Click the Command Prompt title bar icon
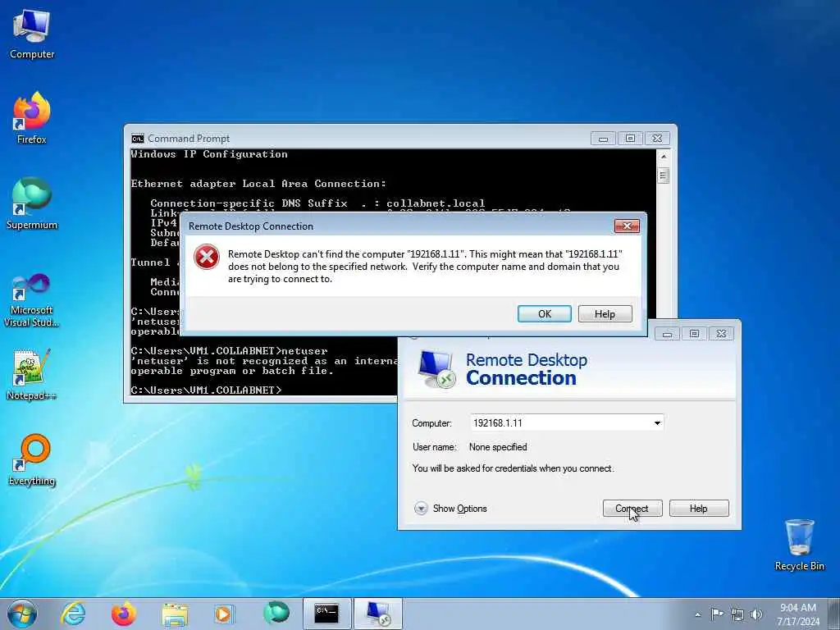Viewport: 840px width, 630px height. 138,139
